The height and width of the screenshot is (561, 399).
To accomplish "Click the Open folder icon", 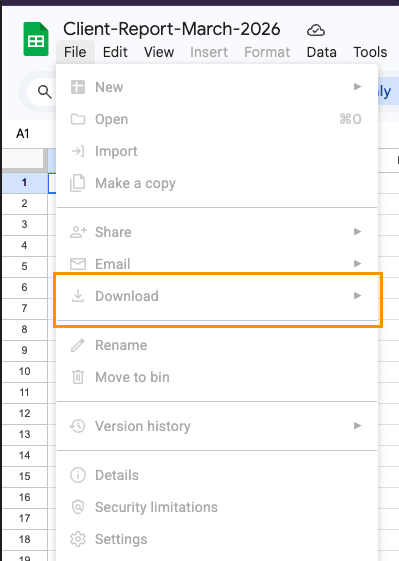I will 78,119.
